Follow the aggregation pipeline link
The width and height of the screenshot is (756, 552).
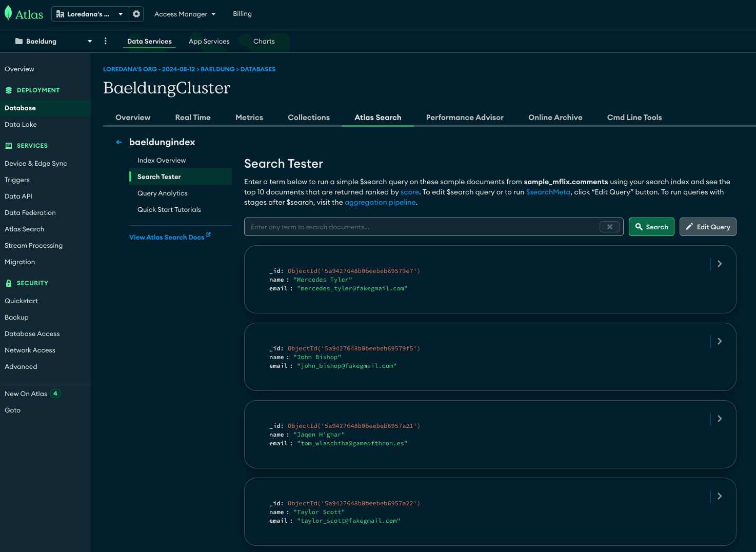(x=380, y=202)
